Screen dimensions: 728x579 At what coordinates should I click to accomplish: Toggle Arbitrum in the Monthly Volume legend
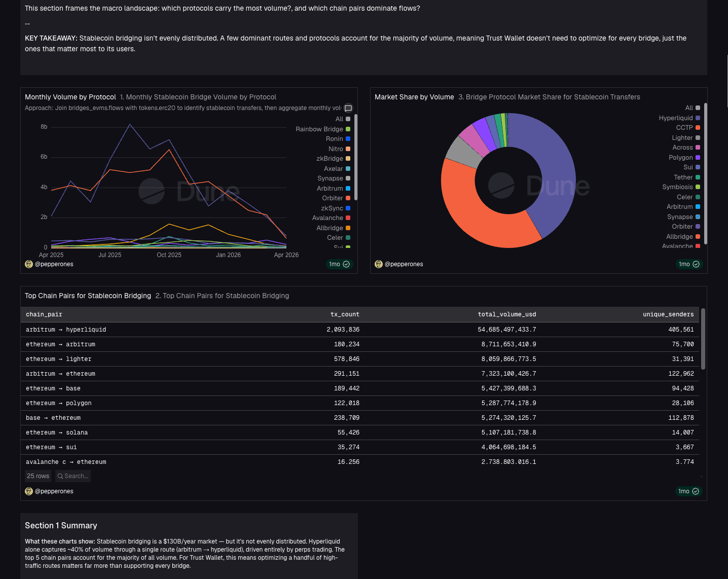tap(334, 189)
